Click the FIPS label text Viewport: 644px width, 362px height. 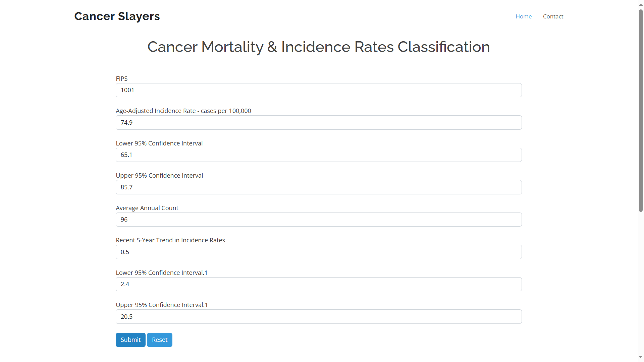[122, 78]
